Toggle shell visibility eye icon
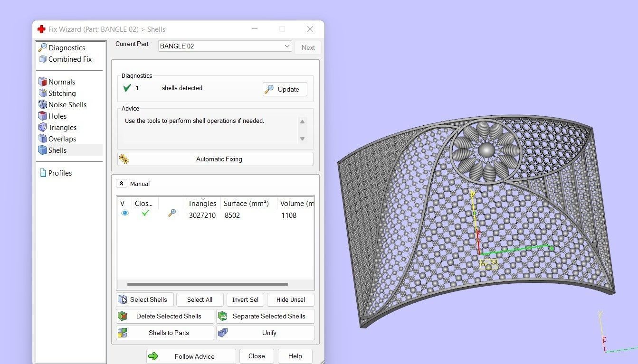This screenshot has height=364, width=638. coord(124,214)
